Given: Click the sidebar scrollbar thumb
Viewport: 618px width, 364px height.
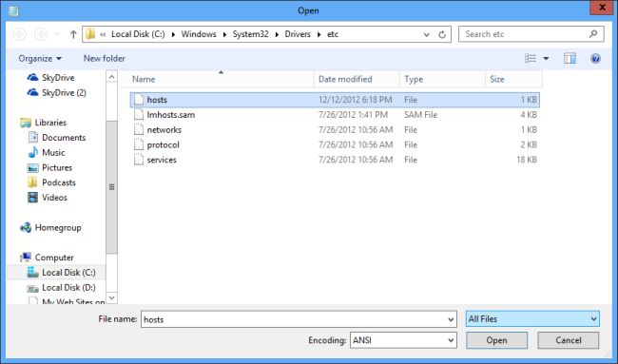Looking at the screenshot, I should click(112, 187).
